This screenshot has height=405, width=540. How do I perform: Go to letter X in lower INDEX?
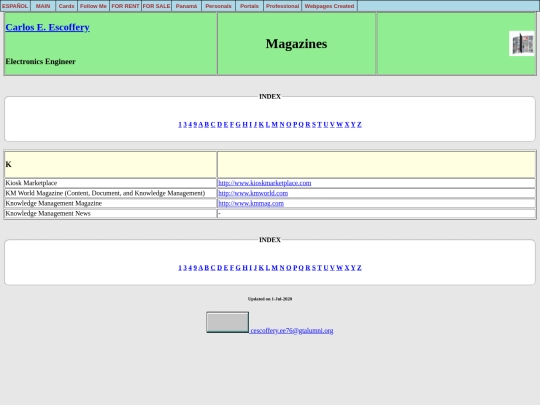347,268
